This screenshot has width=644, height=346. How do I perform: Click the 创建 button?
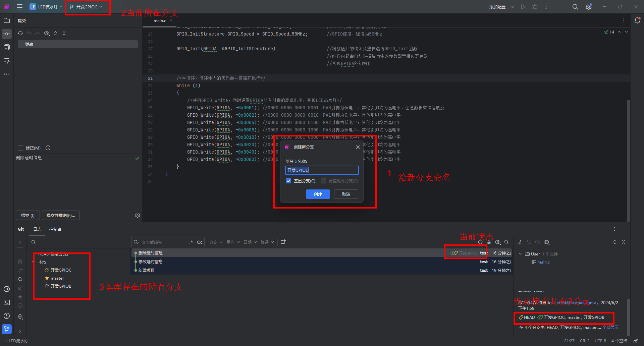coord(318,194)
